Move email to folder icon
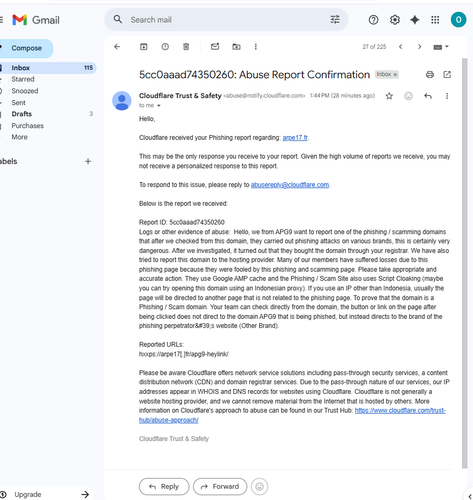473x500 pixels. 236,47
